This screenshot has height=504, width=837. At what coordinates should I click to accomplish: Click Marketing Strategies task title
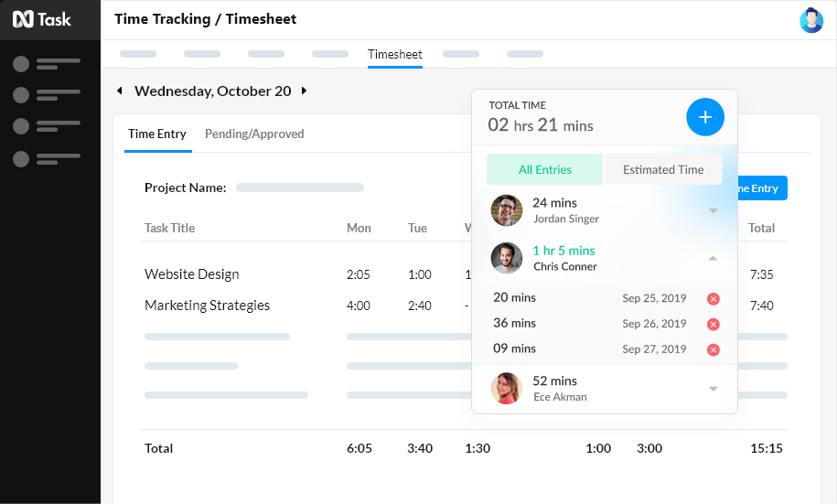(x=207, y=306)
